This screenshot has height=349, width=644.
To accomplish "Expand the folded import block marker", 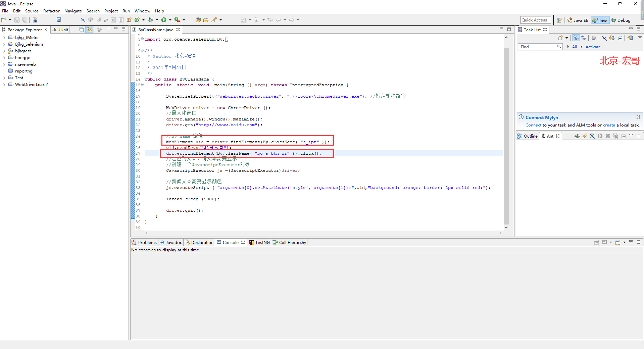I will 142,39.
